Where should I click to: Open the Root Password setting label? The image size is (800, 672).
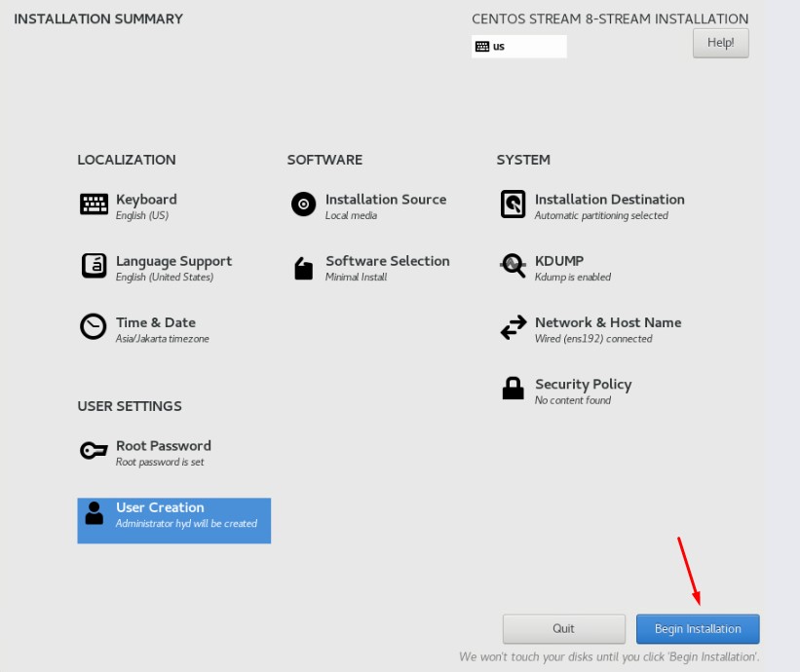click(163, 446)
